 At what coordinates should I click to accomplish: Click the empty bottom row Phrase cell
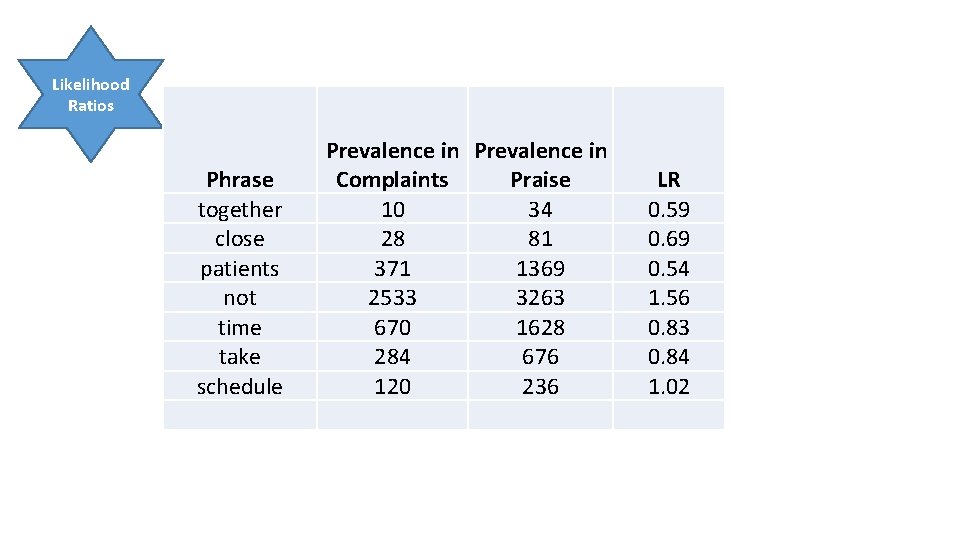click(x=240, y=415)
